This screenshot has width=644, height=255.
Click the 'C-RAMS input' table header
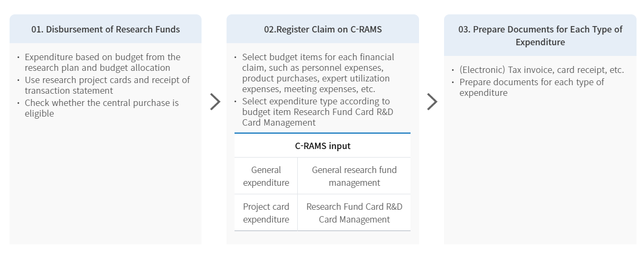click(x=322, y=146)
